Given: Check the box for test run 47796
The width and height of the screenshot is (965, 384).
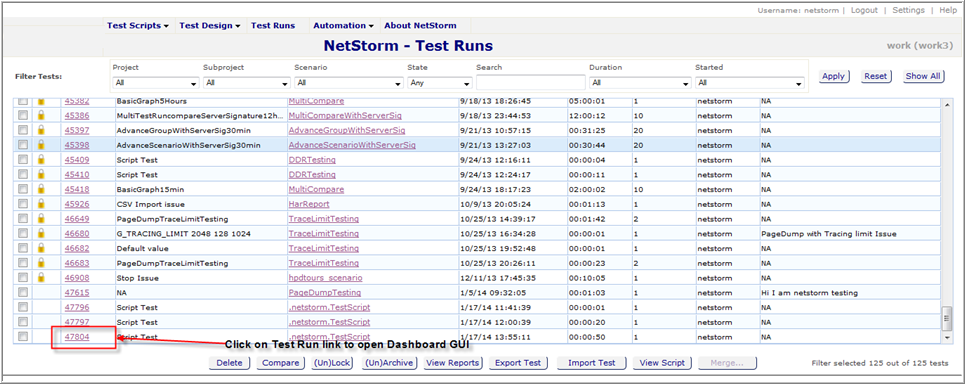Looking at the screenshot, I should click(23, 307).
